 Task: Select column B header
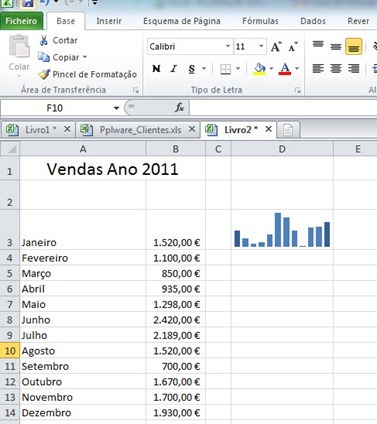coord(176,149)
